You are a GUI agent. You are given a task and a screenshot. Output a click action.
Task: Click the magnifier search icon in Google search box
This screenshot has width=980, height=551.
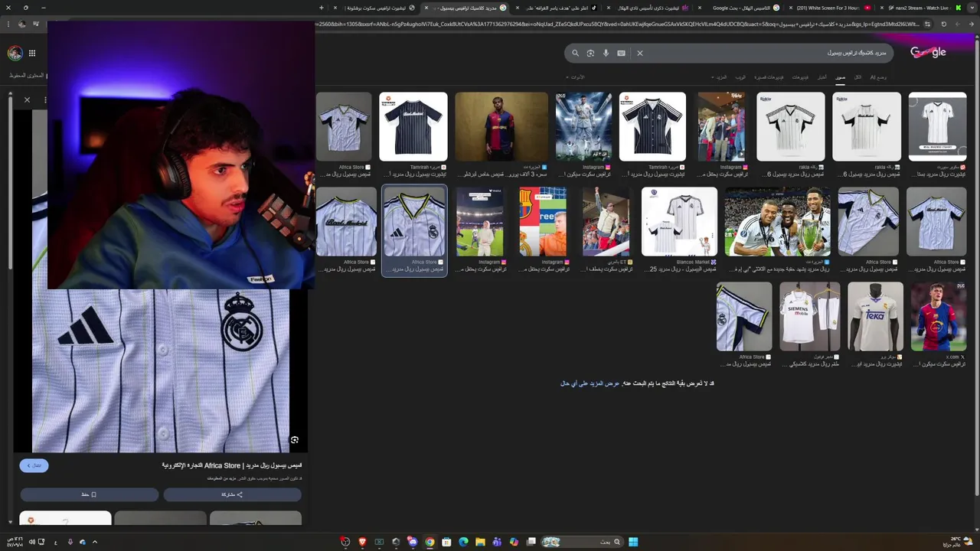[x=575, y=53]
